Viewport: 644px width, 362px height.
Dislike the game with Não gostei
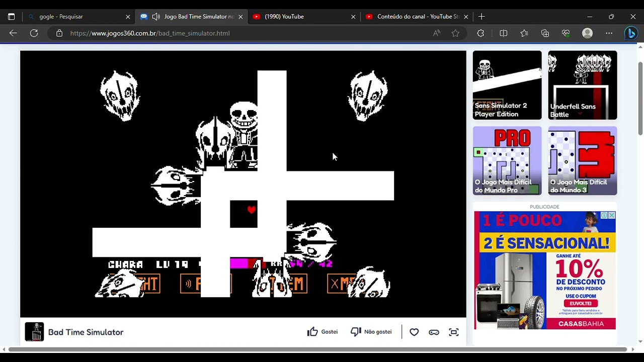coord(371,332)
